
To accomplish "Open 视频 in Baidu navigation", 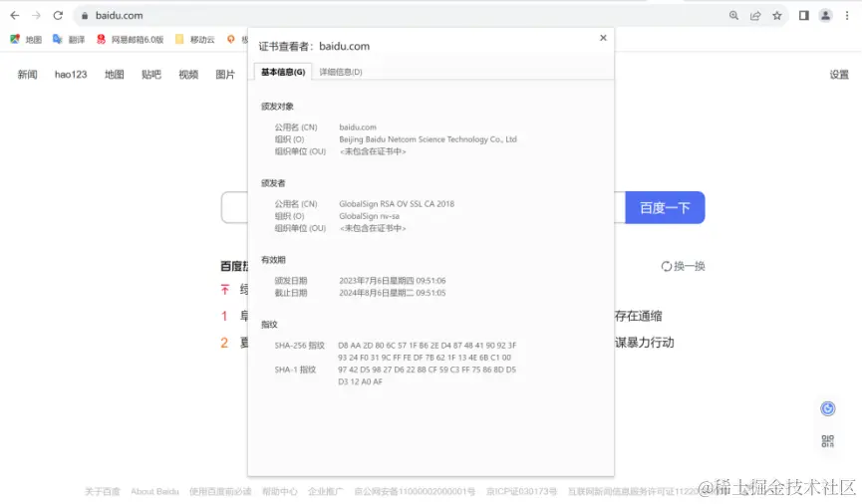I will point(188,75).
